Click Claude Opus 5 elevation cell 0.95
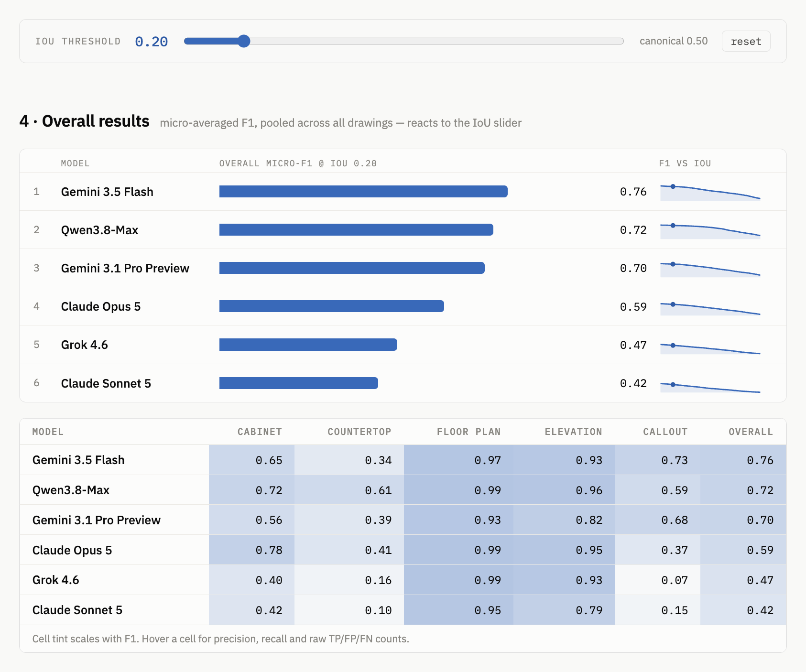The image size is (806, 672). click(x=564, y=550)
